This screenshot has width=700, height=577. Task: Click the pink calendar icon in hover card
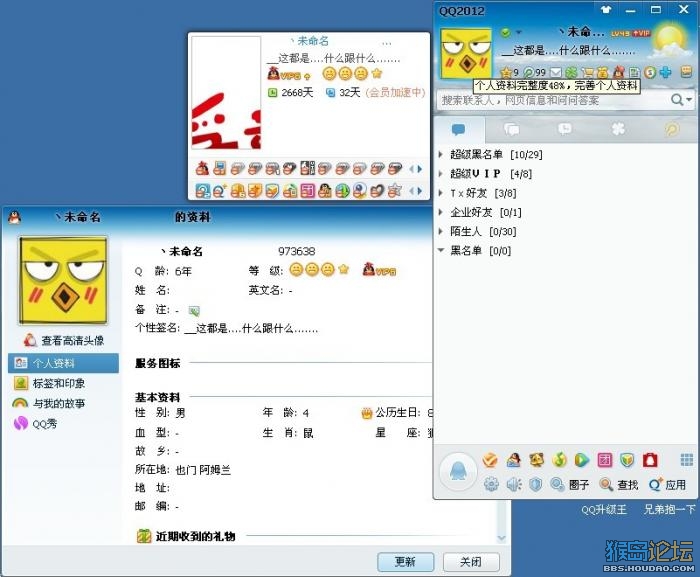(307, 191)
